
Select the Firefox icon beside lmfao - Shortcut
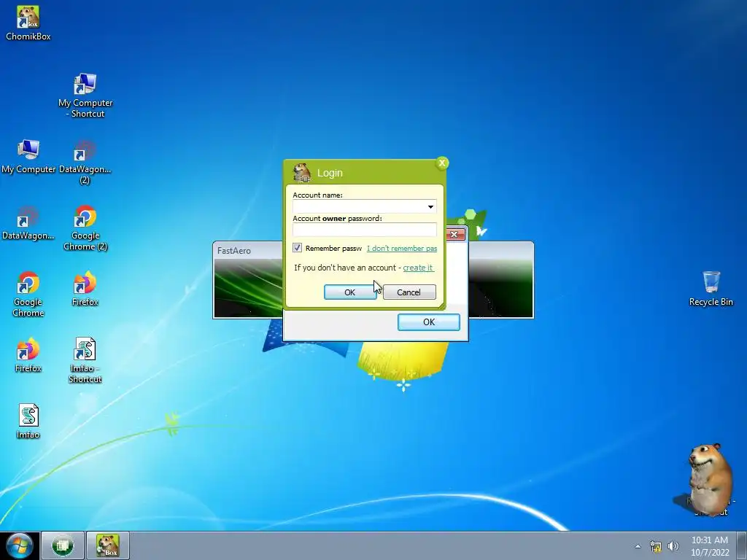click(x=28, y=355)
